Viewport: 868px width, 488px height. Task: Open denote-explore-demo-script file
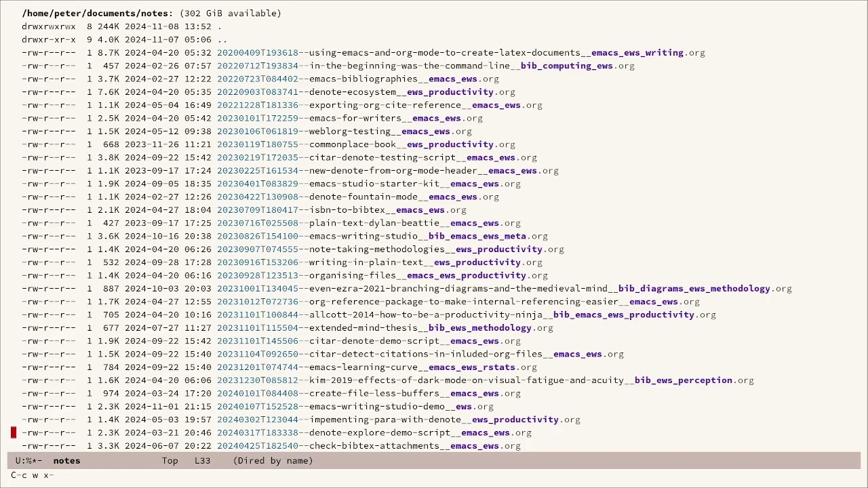tap(374, 432)
